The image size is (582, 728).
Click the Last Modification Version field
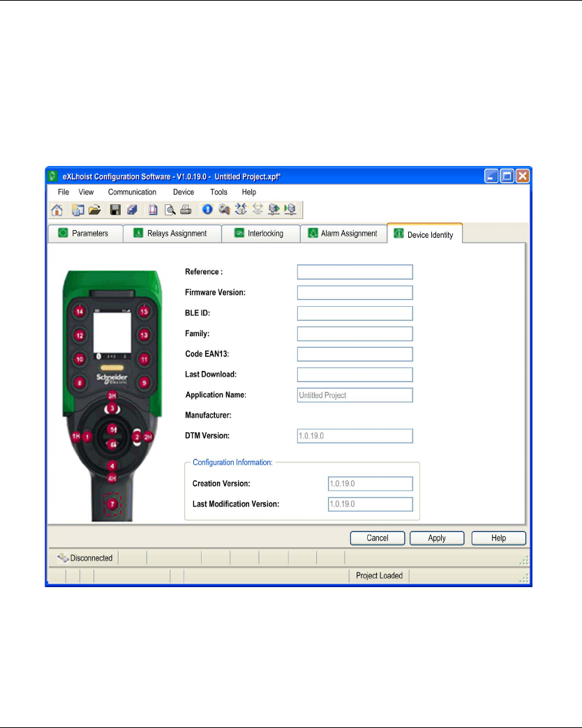pos(370,503)
